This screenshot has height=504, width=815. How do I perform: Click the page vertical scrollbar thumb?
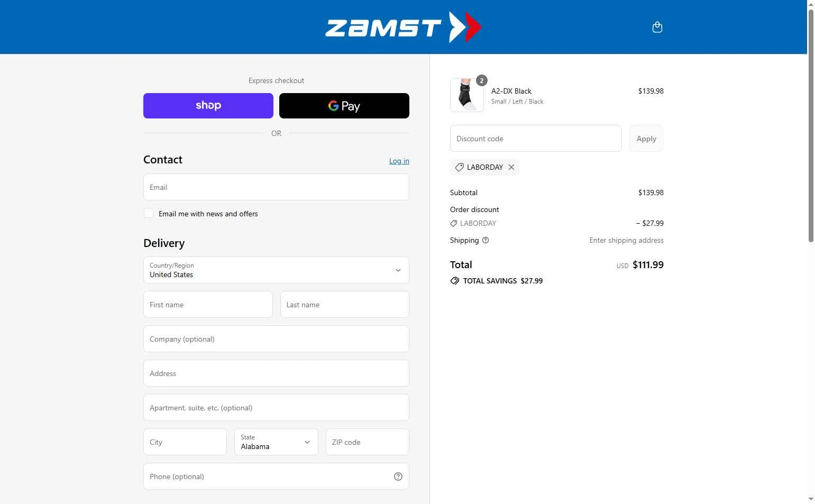pyautogui.click(x=811, y=126)
